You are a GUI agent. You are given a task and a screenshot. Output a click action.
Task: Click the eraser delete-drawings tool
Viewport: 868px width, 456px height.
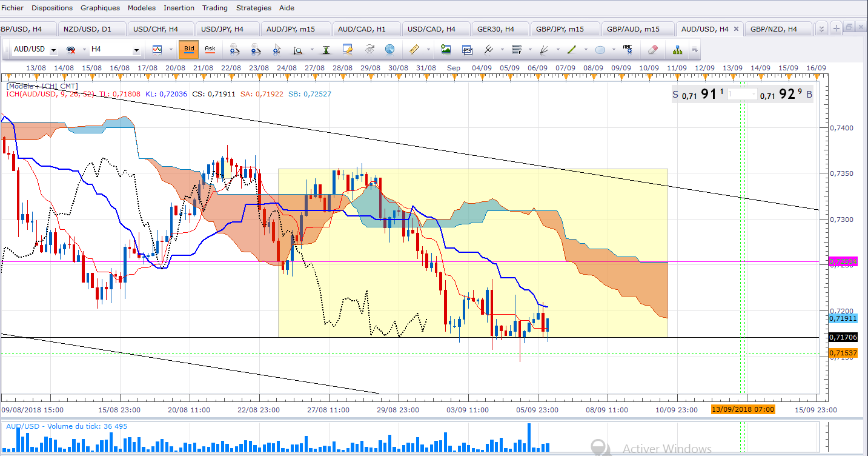click(x=652, y=49)
